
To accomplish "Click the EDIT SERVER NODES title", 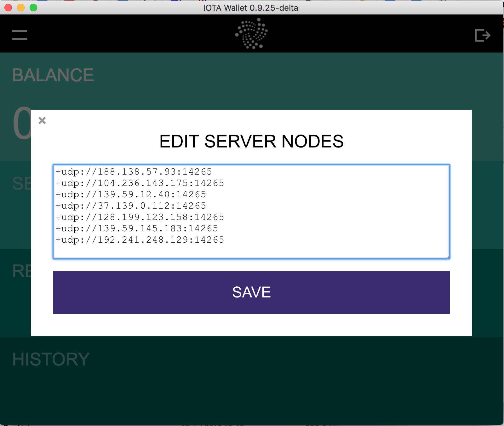I will [251, 141].
